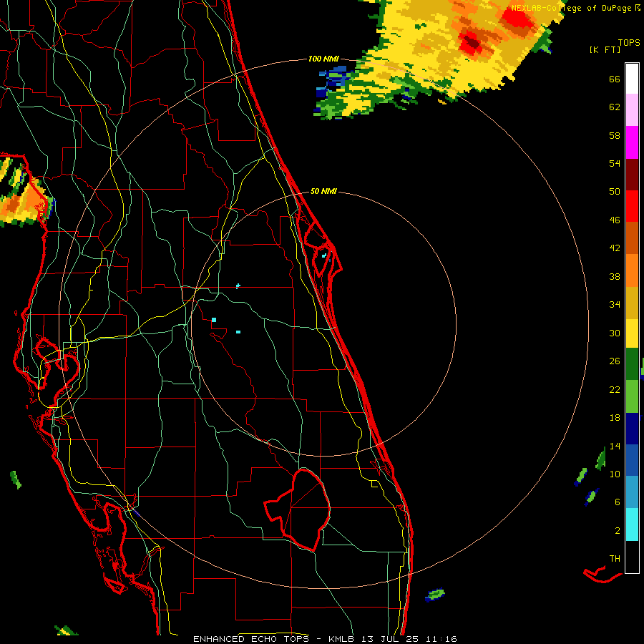Click the TH threshold label
This screenshot has height=644, width=644.
coord(615,559)
